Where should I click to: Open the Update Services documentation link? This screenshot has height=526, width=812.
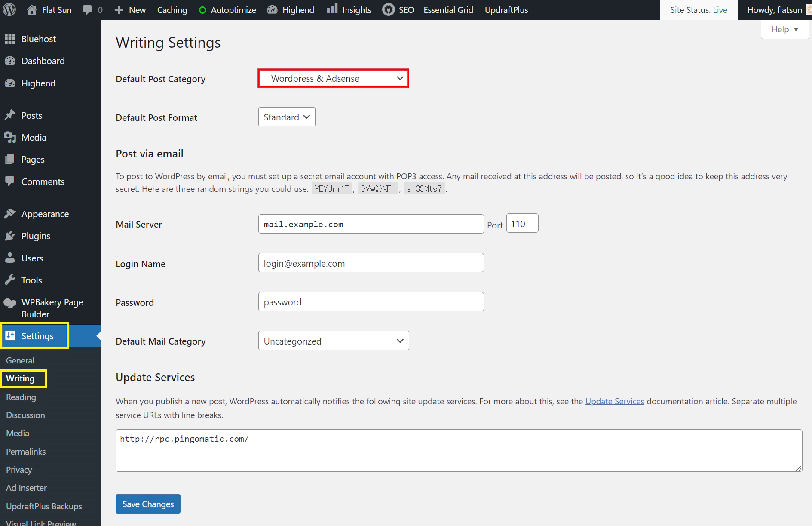coord(615,401)
